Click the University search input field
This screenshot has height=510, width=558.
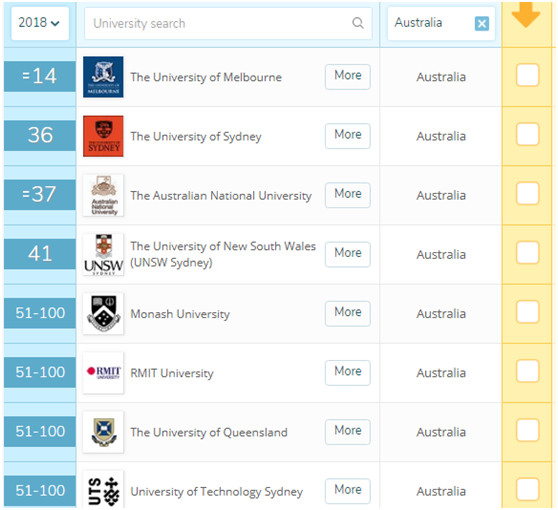[x=228, y=23]
